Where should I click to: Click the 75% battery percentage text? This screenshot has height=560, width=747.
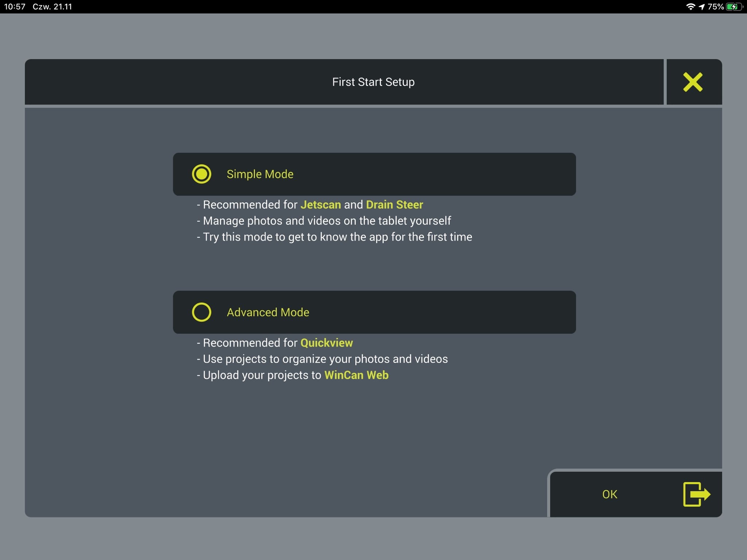pyautogui.click(x=716, y=7)
